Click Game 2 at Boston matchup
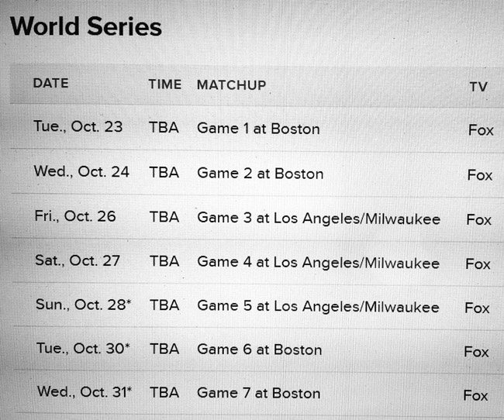 [261, 174]
